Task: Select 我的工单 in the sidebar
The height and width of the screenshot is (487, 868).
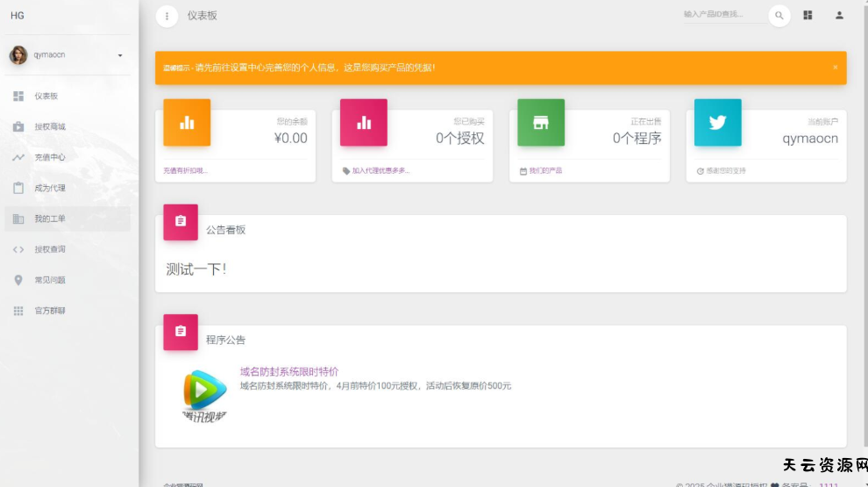Action: pyautogui.click(x=50, y=218)
